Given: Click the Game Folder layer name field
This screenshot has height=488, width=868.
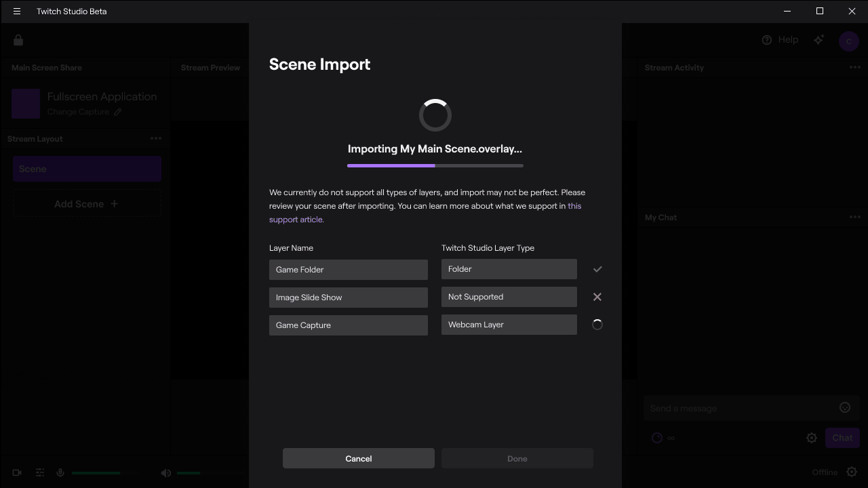Looking at the screenshot, I should coord(349,270).
